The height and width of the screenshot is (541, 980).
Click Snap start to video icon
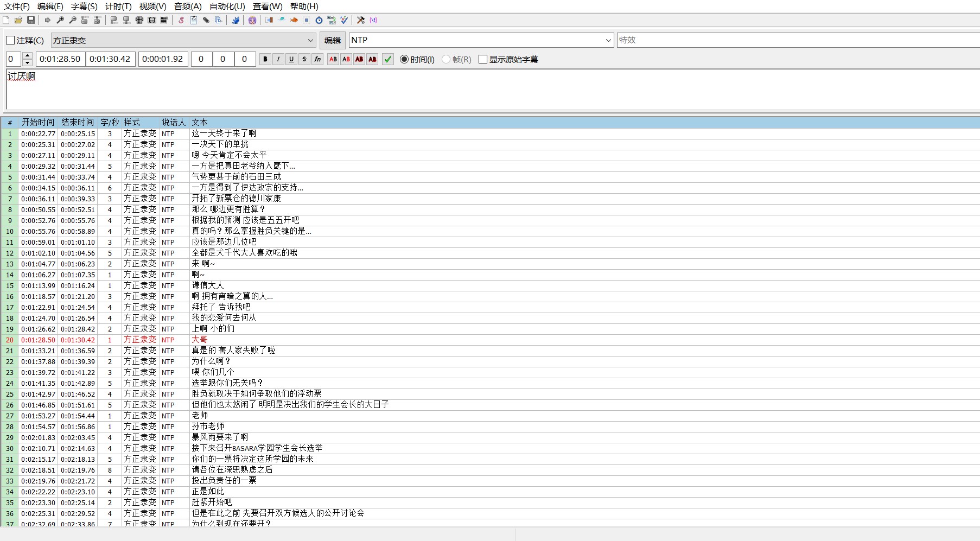(114, 20)
